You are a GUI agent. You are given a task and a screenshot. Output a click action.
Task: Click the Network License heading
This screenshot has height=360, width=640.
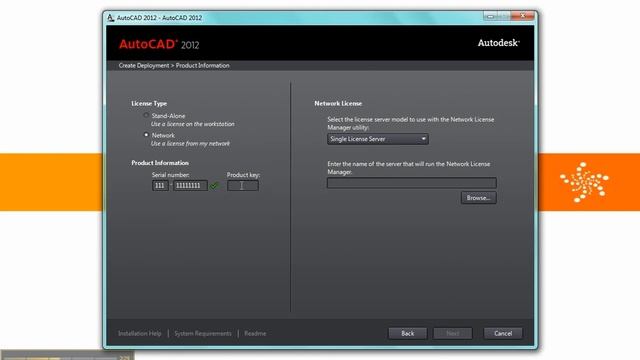coord(338,104)
